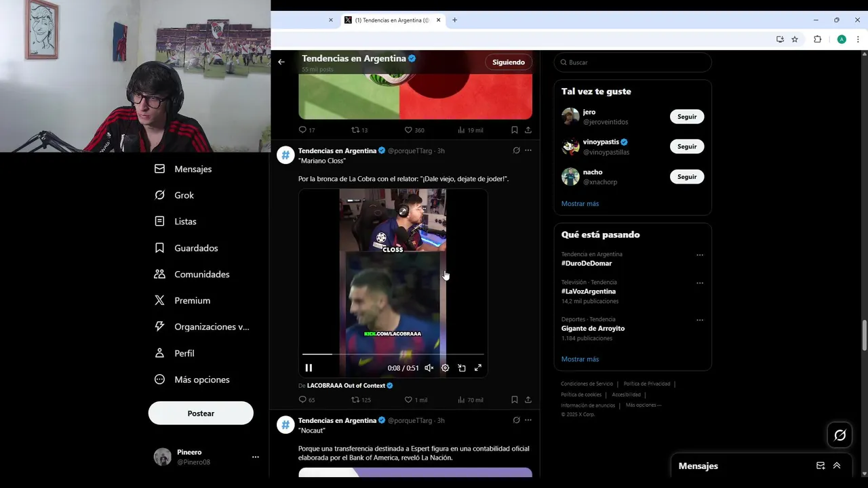The height and width of the screenshot is (488, 868).
Task: Reply to the top post with 17 replies
Action: pos(307,130)
